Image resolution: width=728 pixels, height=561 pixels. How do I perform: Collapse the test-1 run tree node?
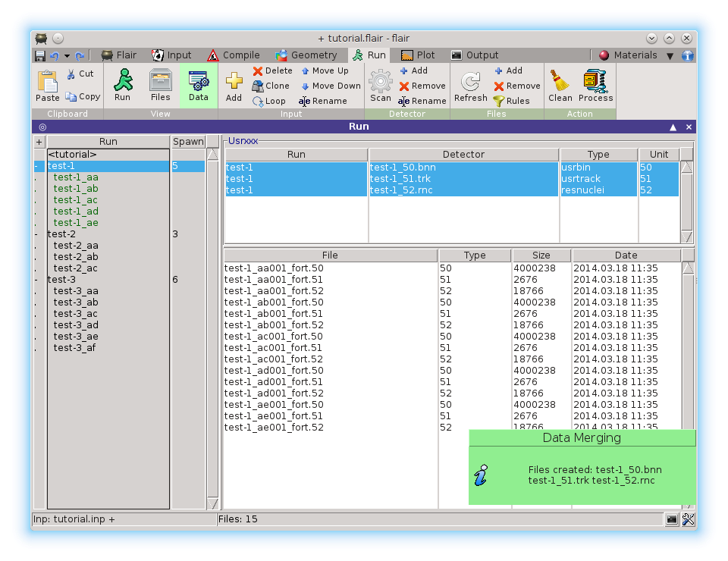(36, 166)
